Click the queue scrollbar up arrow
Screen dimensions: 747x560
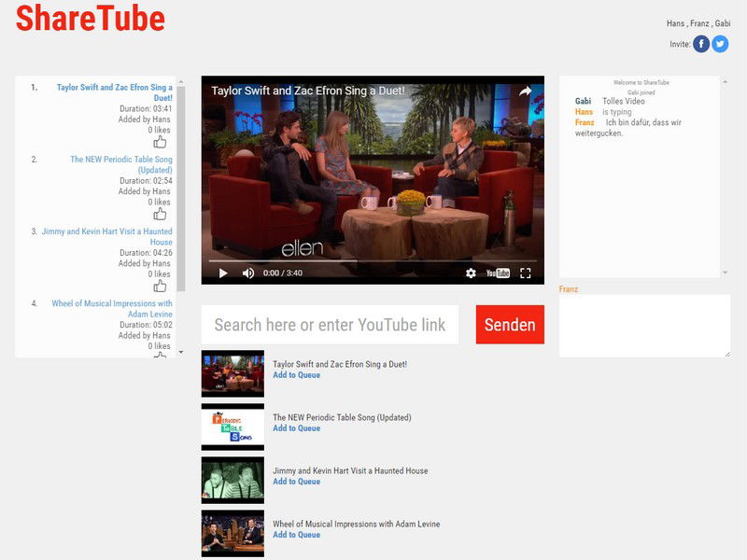click(x=181, y=82)
